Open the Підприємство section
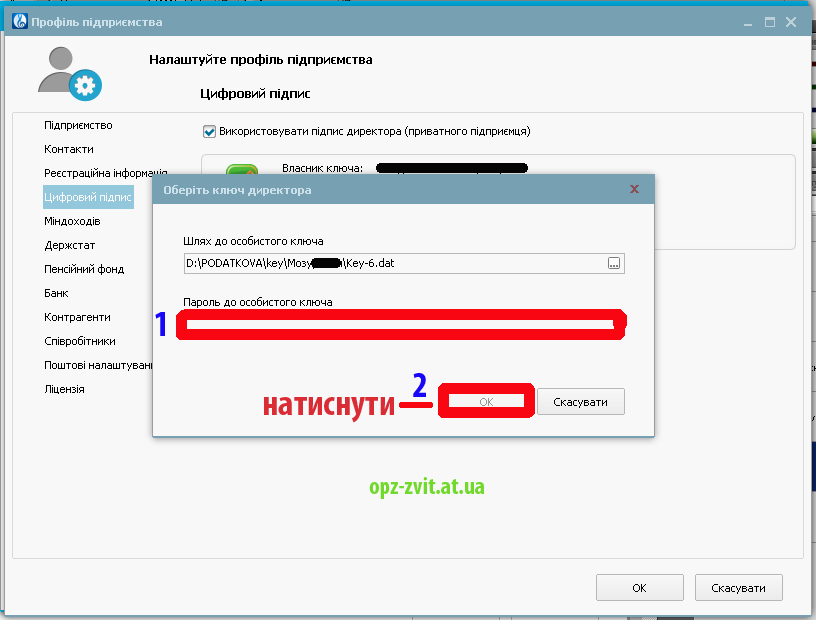 [x=78, y=125]
